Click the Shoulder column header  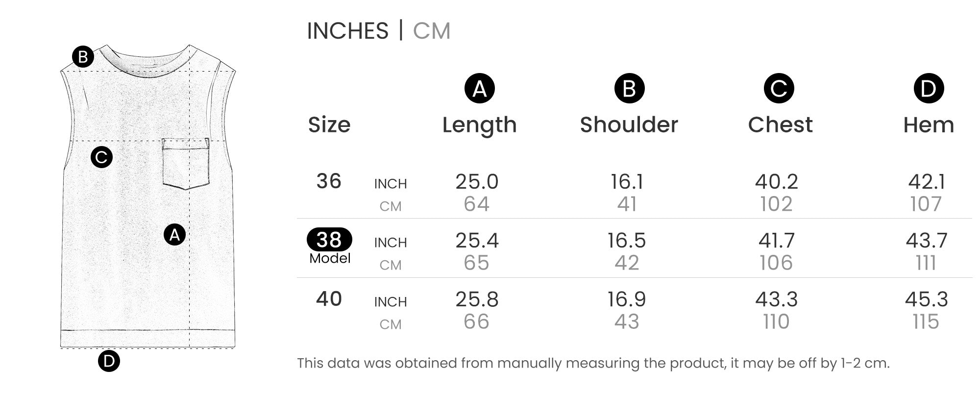629,125
